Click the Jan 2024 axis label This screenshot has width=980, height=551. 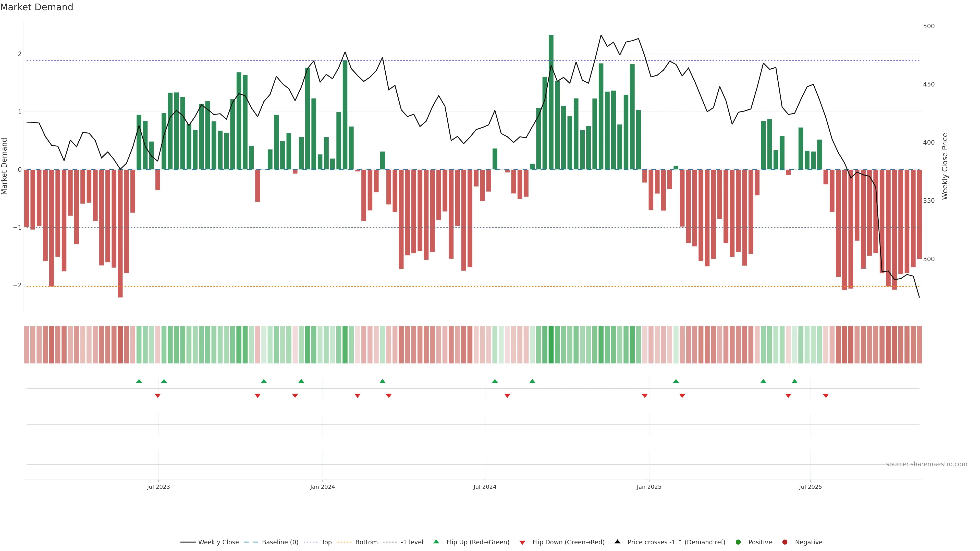click(x=322, y=487)
